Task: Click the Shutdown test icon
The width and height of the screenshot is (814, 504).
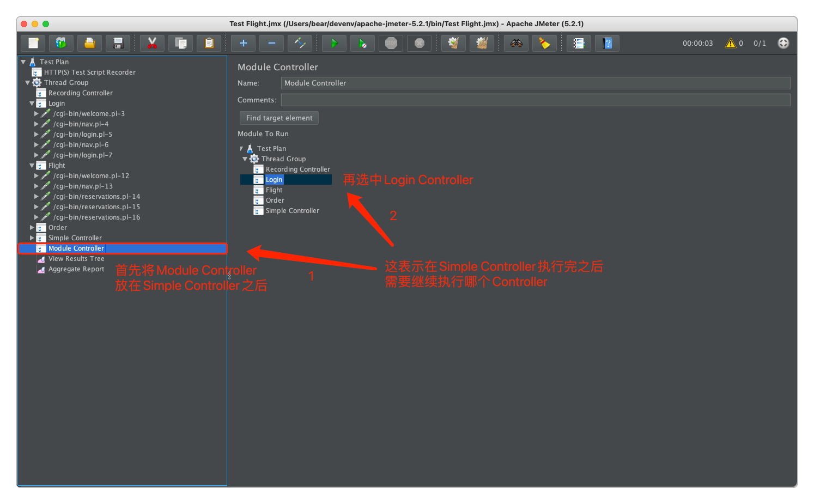Action: coord(420,43)
